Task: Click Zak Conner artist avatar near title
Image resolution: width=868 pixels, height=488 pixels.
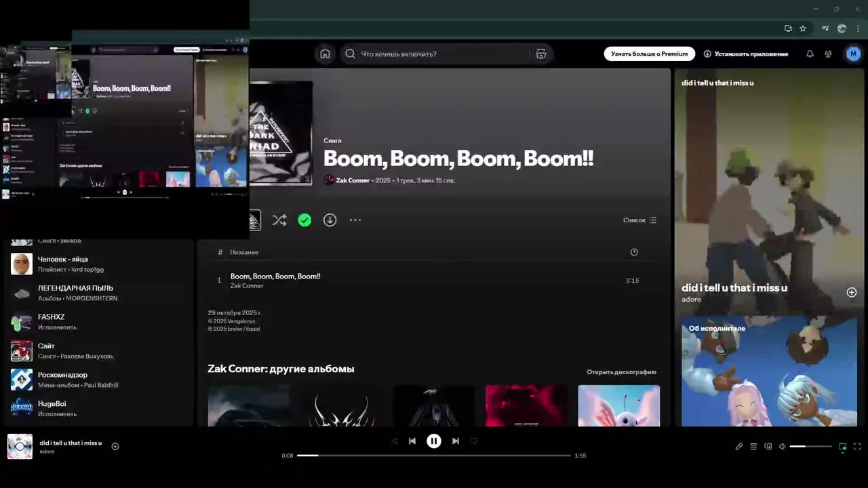Action: [x=329, y=180]
